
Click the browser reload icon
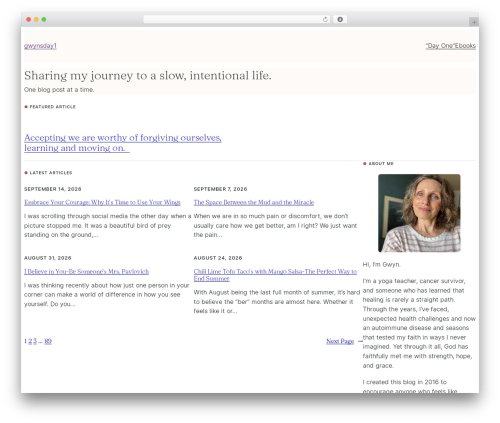pyautogui.click(x=325, y=20)
